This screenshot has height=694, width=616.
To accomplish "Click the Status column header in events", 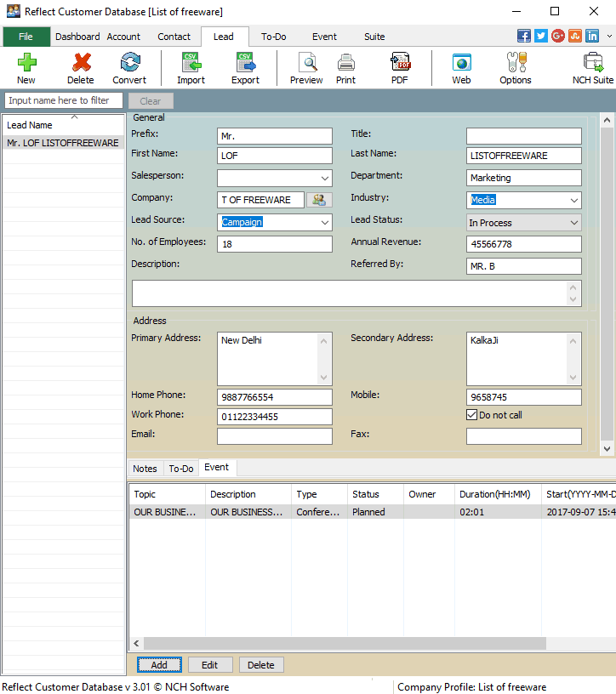I will tap(375, 494).
